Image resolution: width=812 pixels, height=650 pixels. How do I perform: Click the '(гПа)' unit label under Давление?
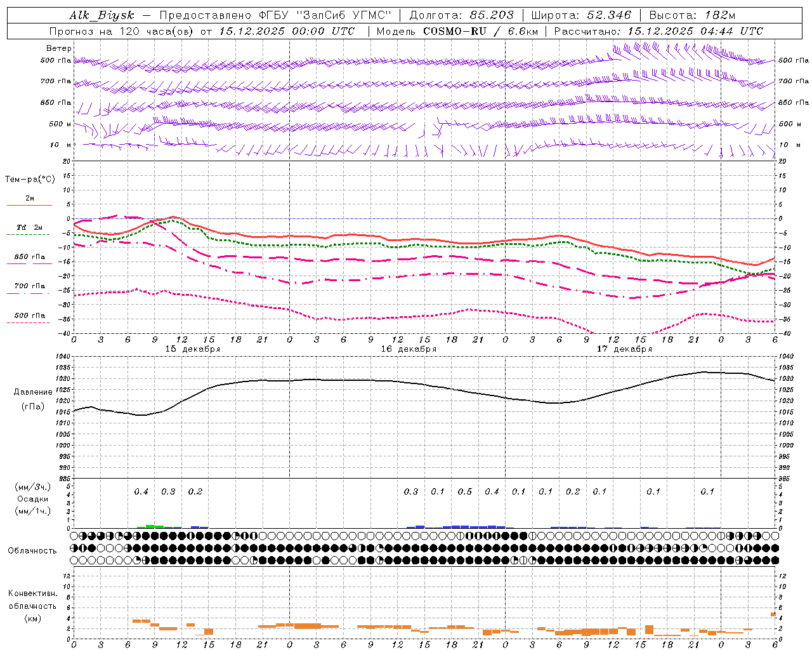(x=33, y=407)
